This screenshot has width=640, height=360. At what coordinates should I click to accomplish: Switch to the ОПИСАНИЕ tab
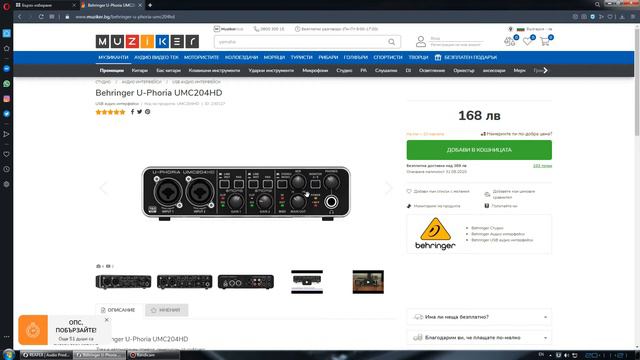(x=118, y=310)
